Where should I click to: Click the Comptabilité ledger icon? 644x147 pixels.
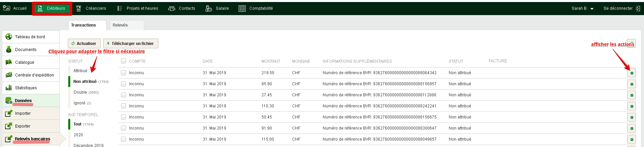(x=242, y=8)
